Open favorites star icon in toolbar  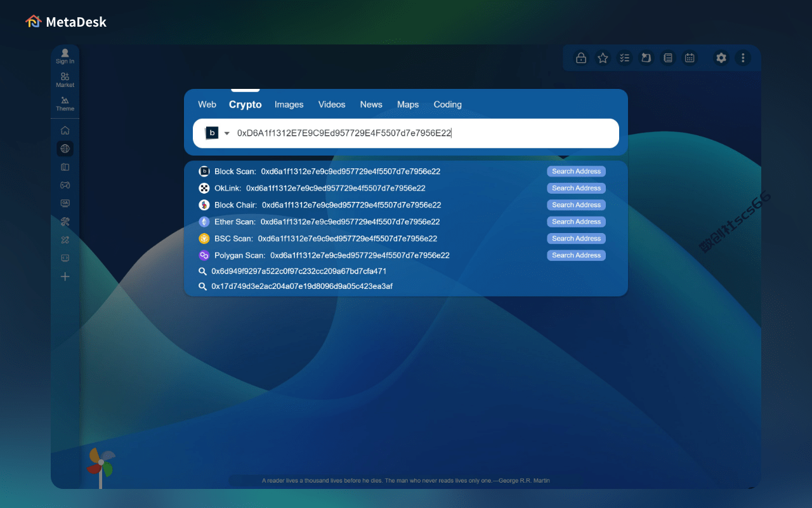pos(603,58)
